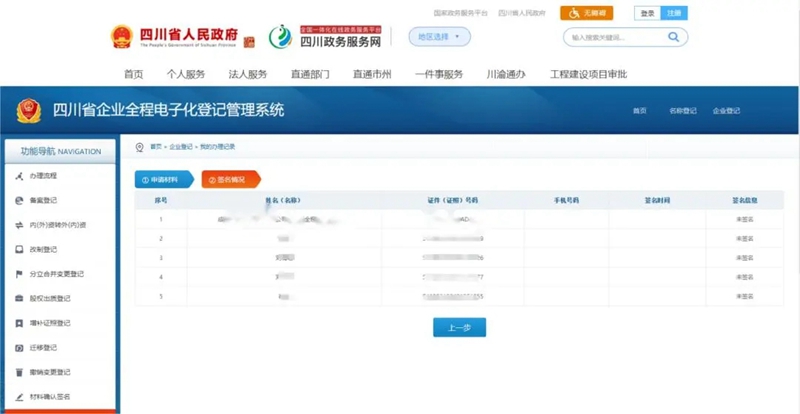Open the 国家政务服务平台 link
This screenshot has width=800, height=414.
click(461, 13)
